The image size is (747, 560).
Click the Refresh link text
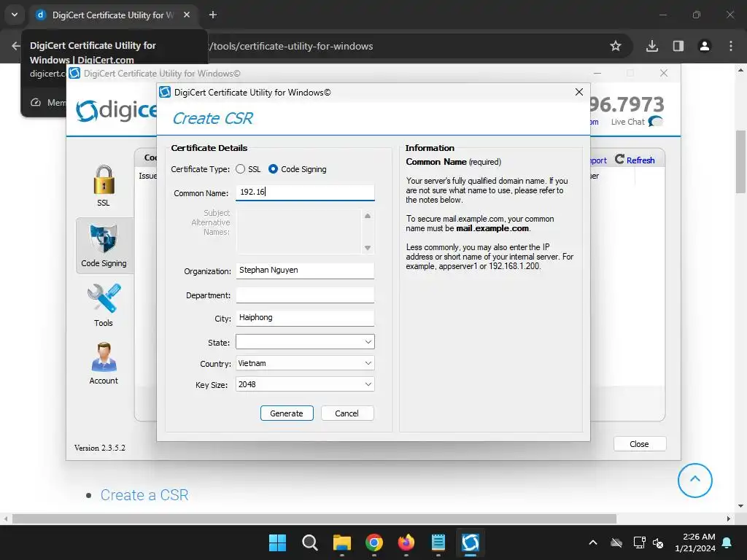(x=640, y=160)
